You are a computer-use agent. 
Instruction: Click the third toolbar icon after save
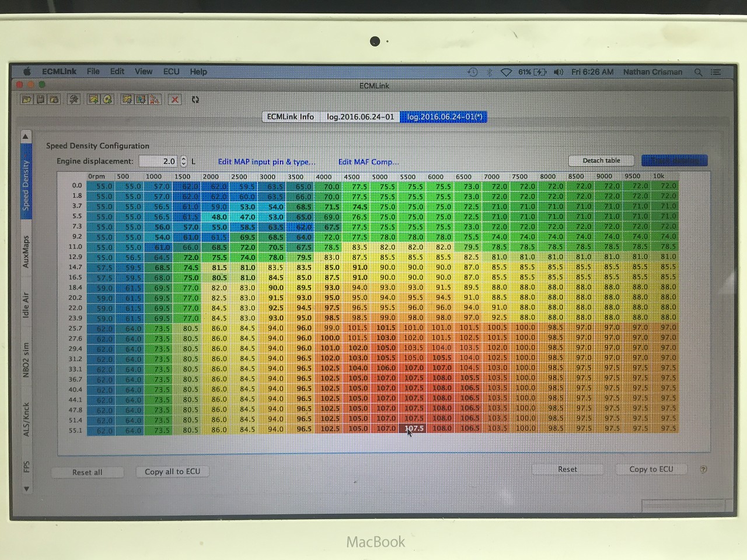54,100
